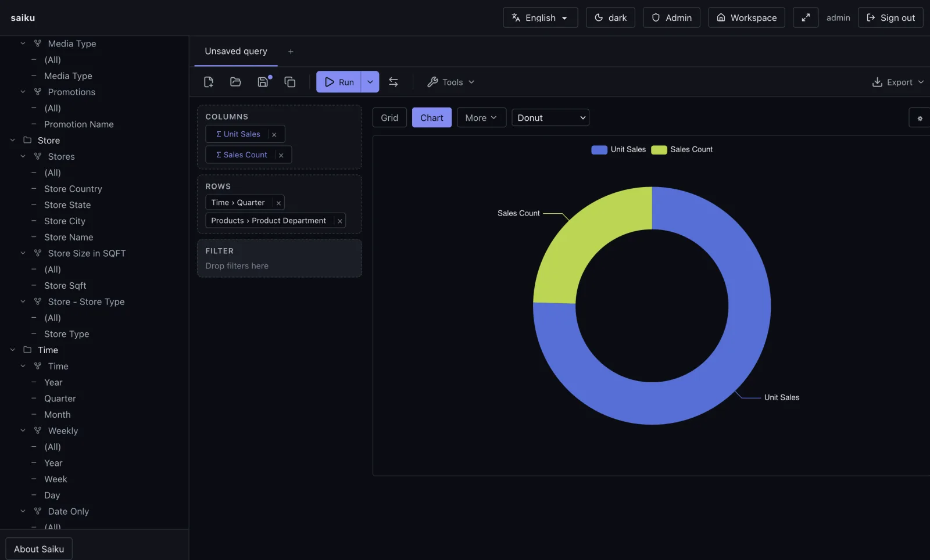Click the admin username text

pyautogui.click(x=838, y=18)
